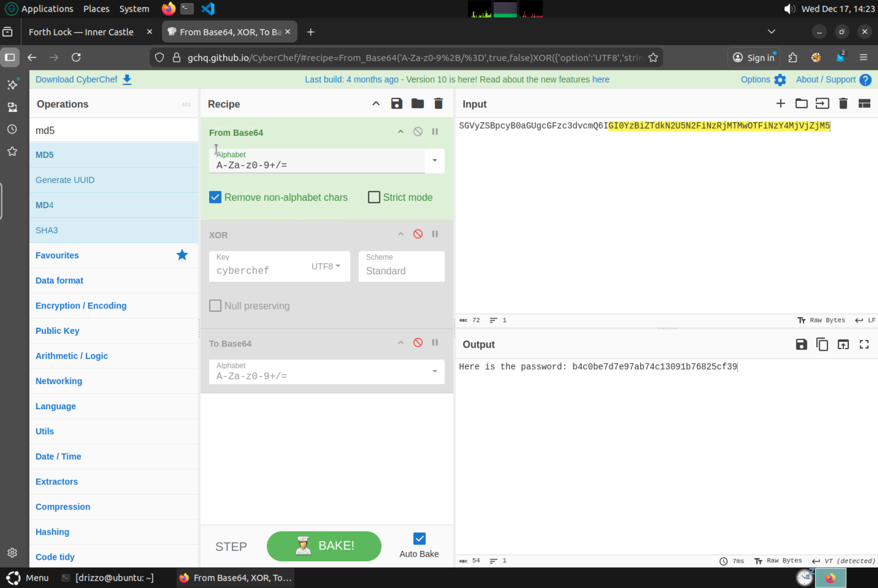The height and width of the screenshot is (588, 878).
Task: Open file as input
Action: [823, 103]
